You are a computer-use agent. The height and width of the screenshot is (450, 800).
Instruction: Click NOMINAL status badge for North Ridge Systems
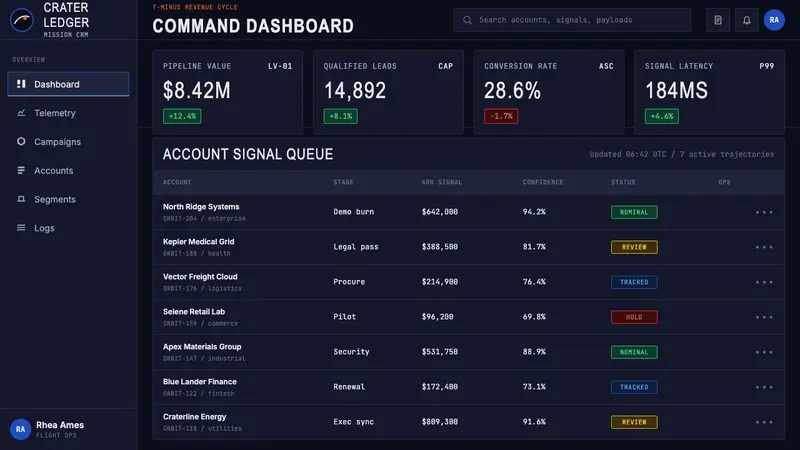[634, 212]
